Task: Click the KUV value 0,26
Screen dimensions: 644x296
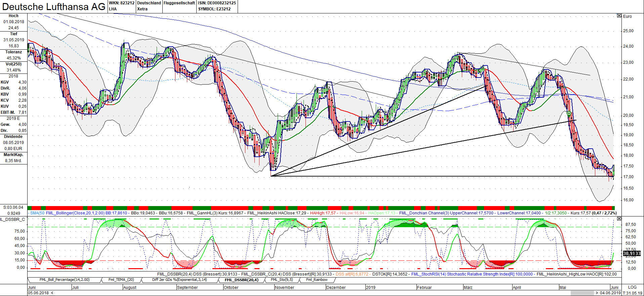Action: click(22, 106)
